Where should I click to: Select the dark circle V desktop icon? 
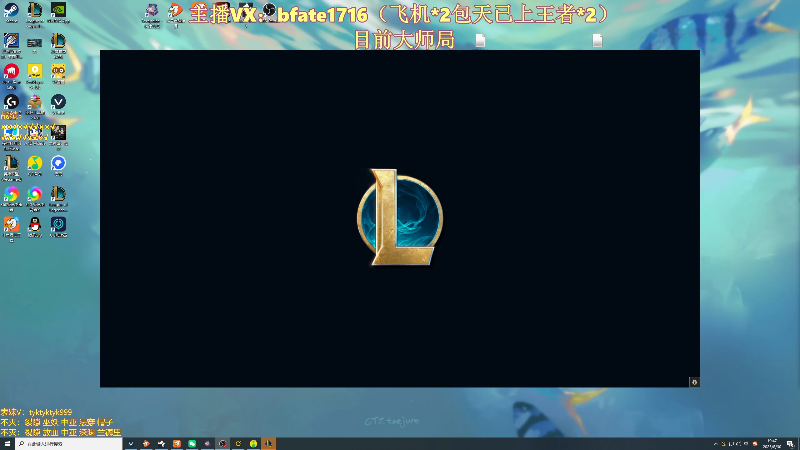(x=58, y=102)
